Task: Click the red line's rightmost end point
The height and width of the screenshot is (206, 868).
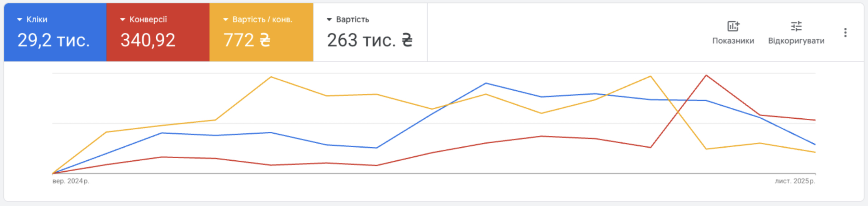Action: (x=815, y=120)
